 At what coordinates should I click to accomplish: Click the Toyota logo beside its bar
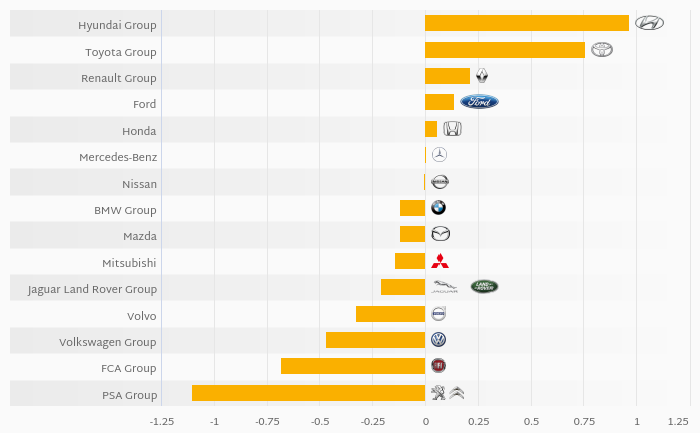pos(601,50)
